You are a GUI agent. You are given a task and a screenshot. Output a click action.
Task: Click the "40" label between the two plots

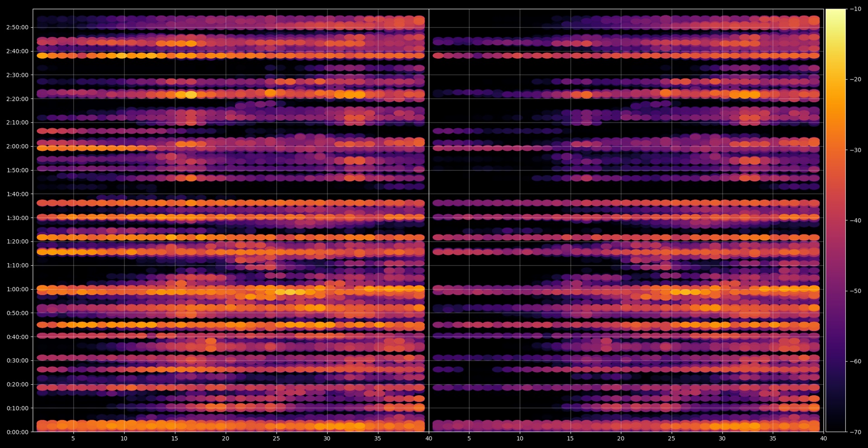429,439
